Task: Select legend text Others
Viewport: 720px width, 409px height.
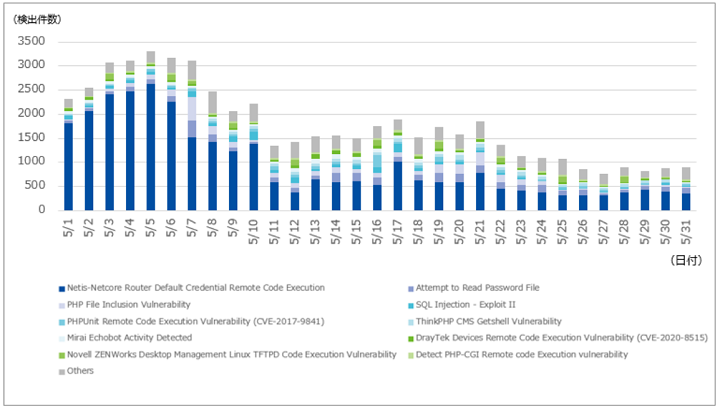Action: coord(80,370)
